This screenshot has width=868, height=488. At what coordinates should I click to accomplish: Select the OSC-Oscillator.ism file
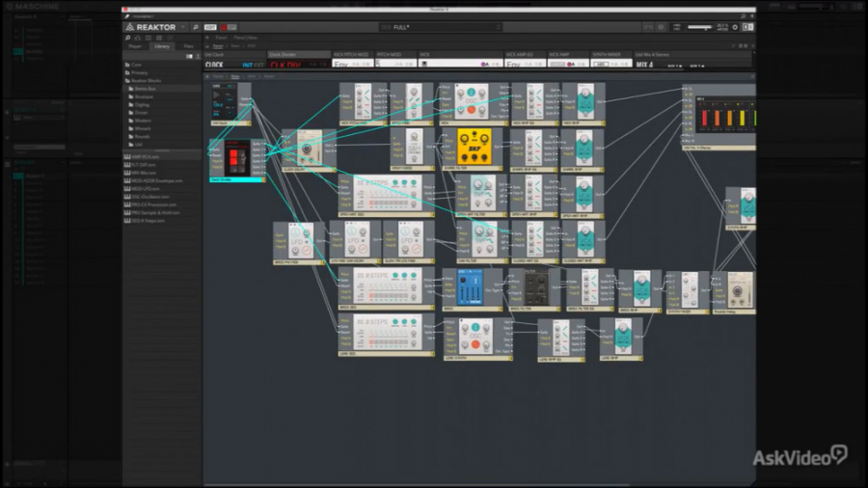tap(162, 197)
